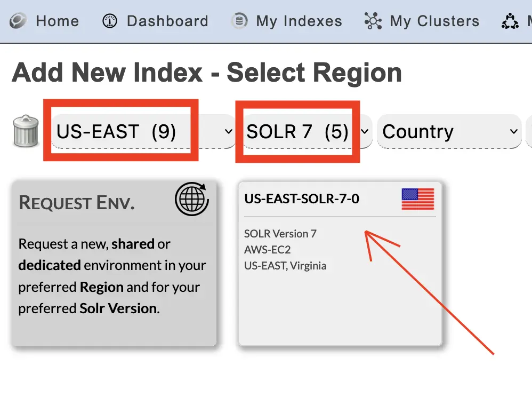Screen dimensions: 532x397
Task: Open the US-EAST (9) region dropdown
Action: click(144, 131)
